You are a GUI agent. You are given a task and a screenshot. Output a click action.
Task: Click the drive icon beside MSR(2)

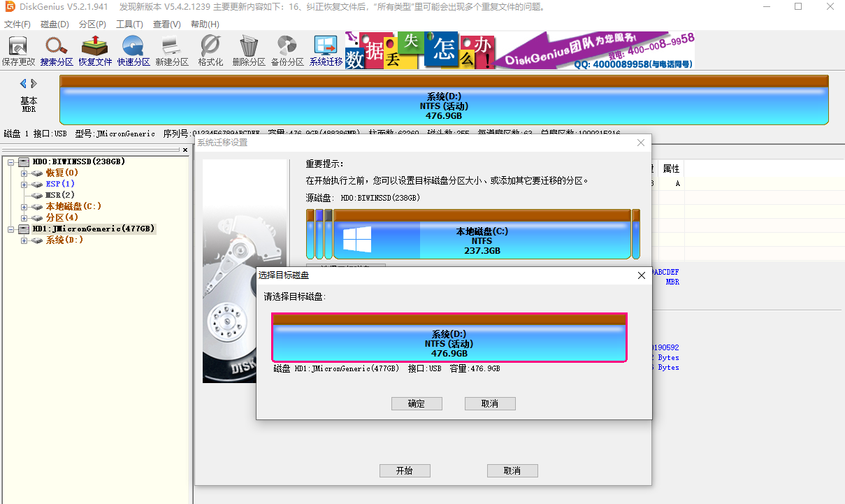pyautogui.click(x=38, y=195)
